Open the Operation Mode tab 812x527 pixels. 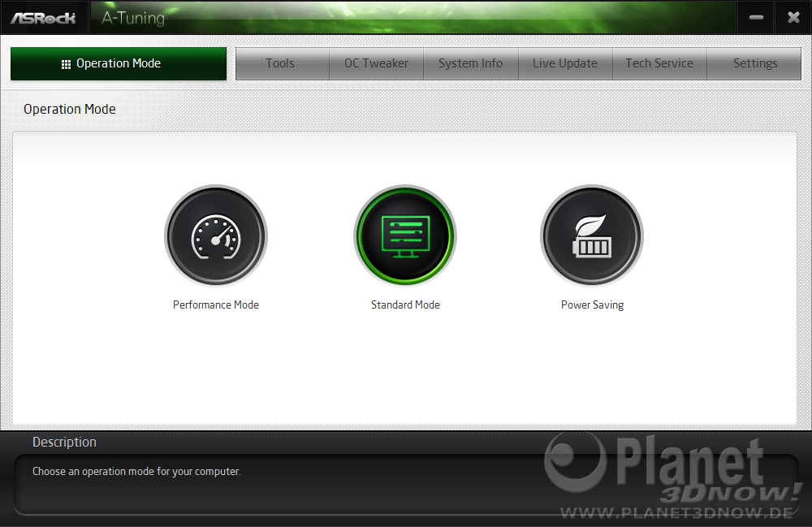(x=119, y=63)
